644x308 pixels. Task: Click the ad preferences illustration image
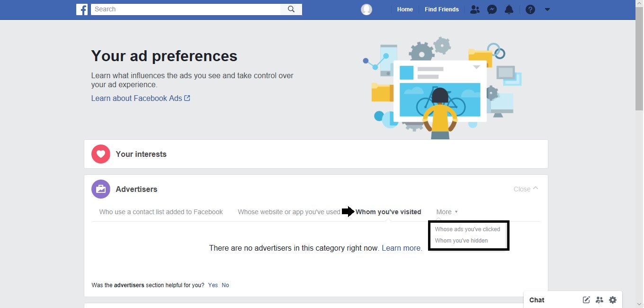[x=442, y=88]
